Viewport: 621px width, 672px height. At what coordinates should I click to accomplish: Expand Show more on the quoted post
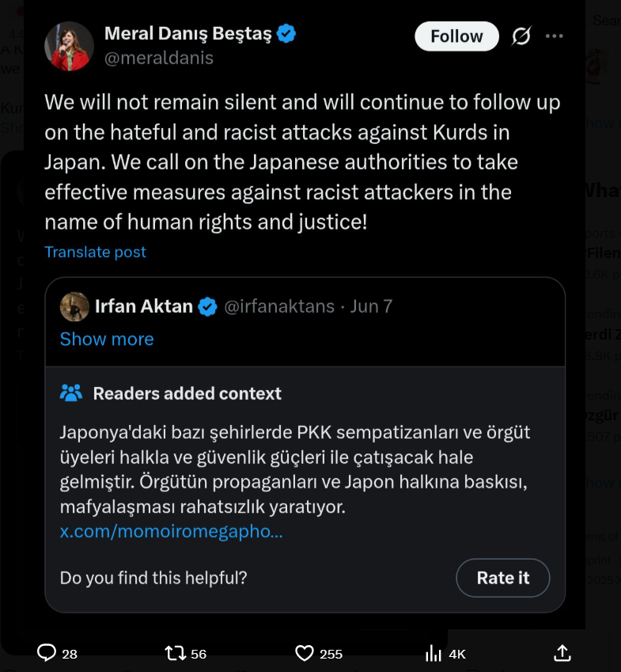[x=107, y=339]
